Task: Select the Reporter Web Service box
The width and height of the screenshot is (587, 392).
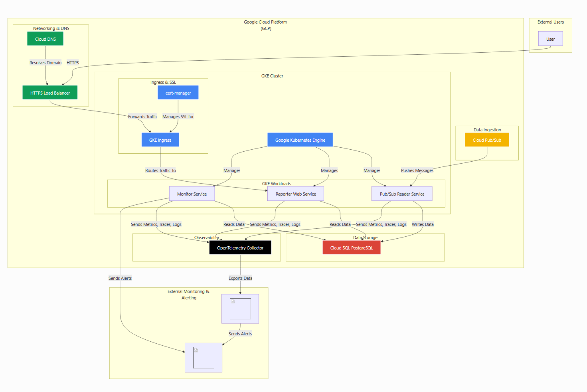Action: (296, 194)
